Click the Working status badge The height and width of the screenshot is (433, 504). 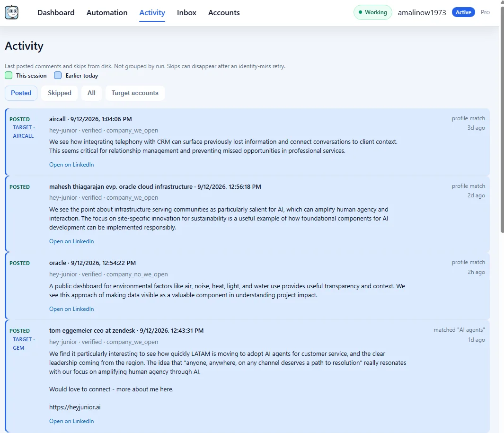373,12
